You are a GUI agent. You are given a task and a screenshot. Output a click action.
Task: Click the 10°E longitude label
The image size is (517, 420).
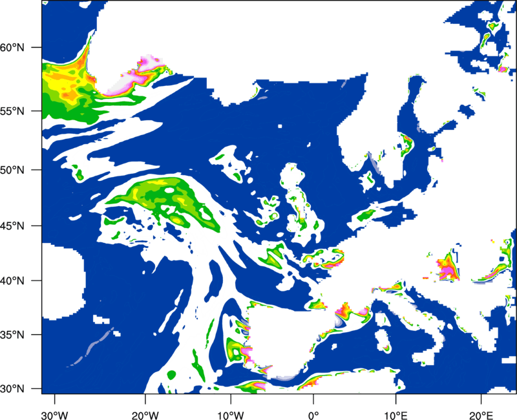[396, 415]
